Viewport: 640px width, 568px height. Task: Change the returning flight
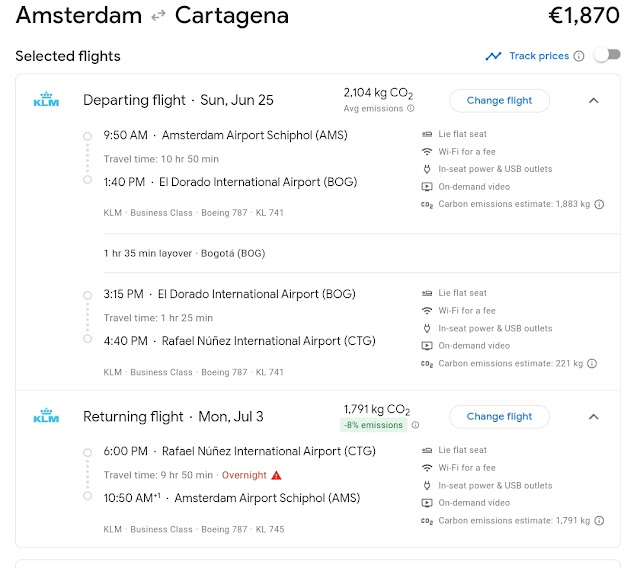click(x=499, y=416)
